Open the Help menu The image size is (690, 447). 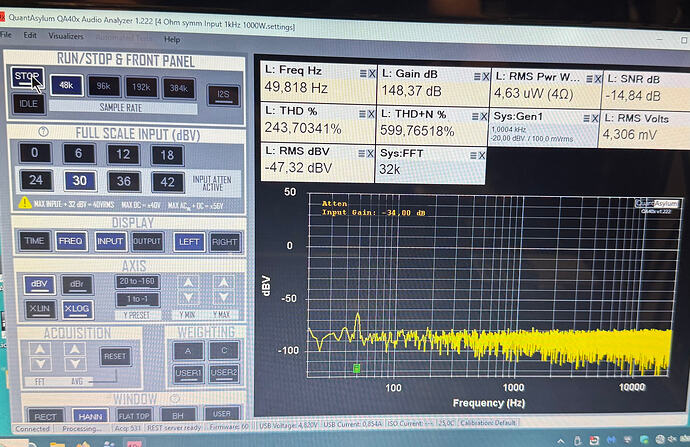click(x=172, y=39)
